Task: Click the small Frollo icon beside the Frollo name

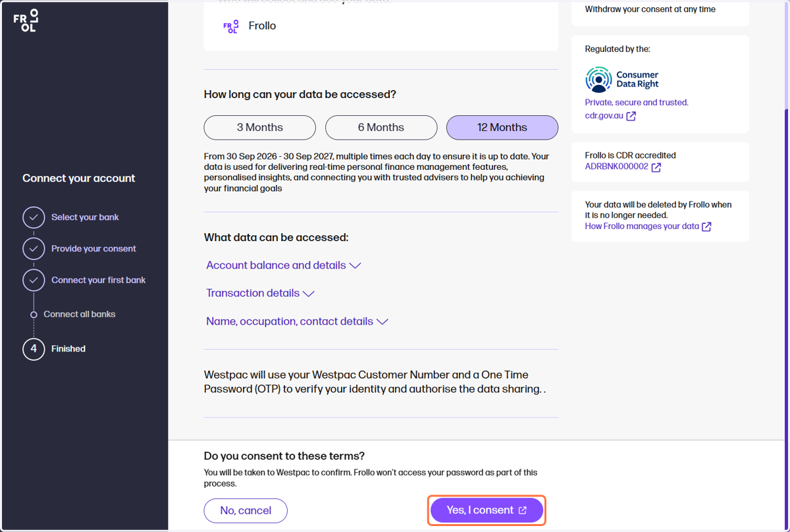Action: click(231, 26)
